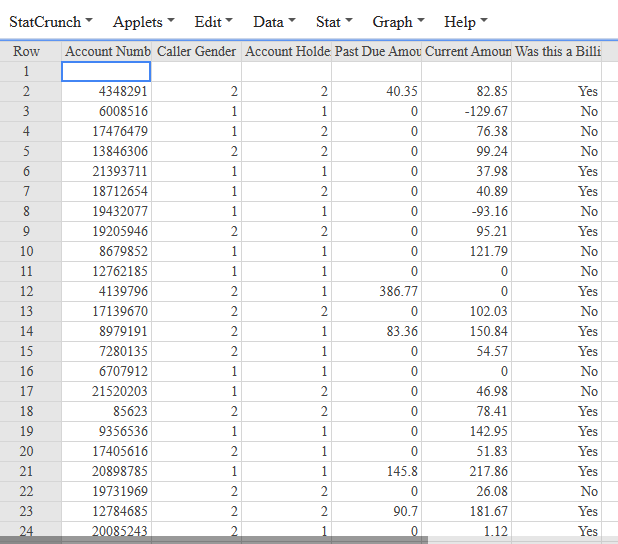Click past due amount 145.8

pos(376,471)
